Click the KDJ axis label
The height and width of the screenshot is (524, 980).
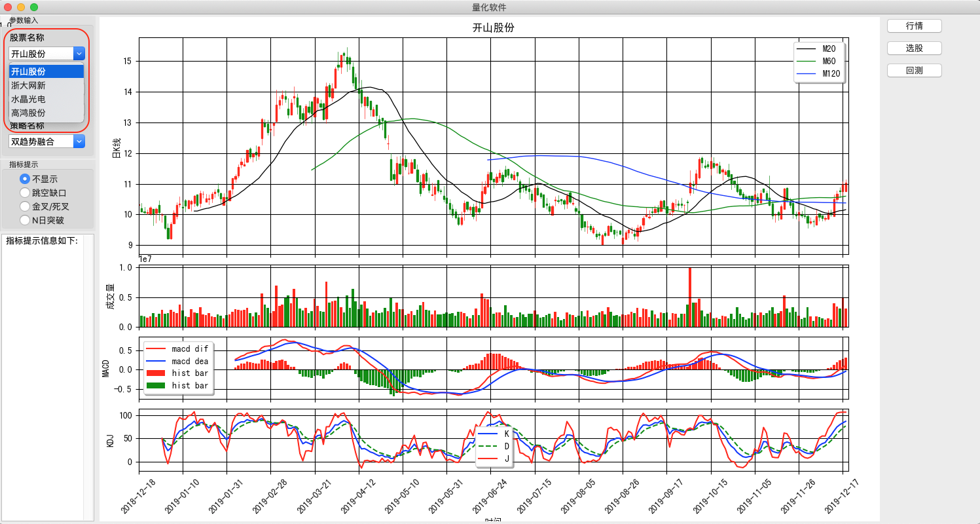[110, 440]
